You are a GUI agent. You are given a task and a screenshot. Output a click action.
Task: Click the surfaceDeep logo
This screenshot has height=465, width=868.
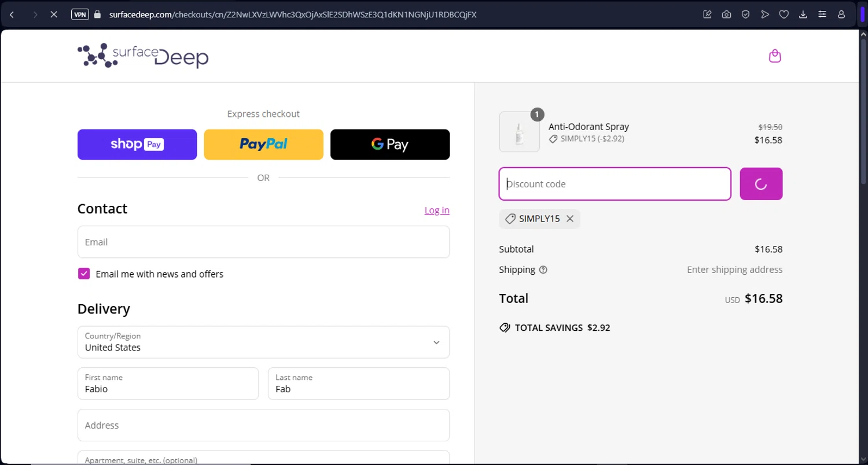pos(143,56)
